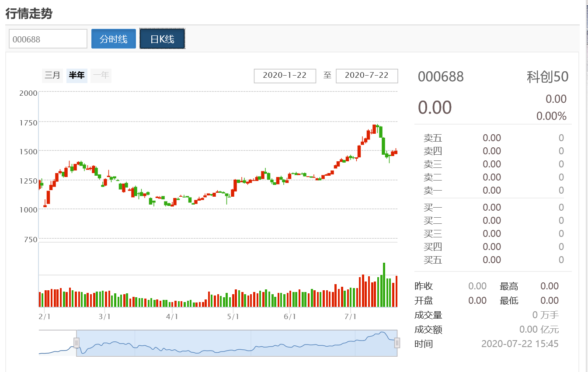This screenshot has height=372, width=588.
Task: Open the 一年 time range view
Action: click(101, 75)
